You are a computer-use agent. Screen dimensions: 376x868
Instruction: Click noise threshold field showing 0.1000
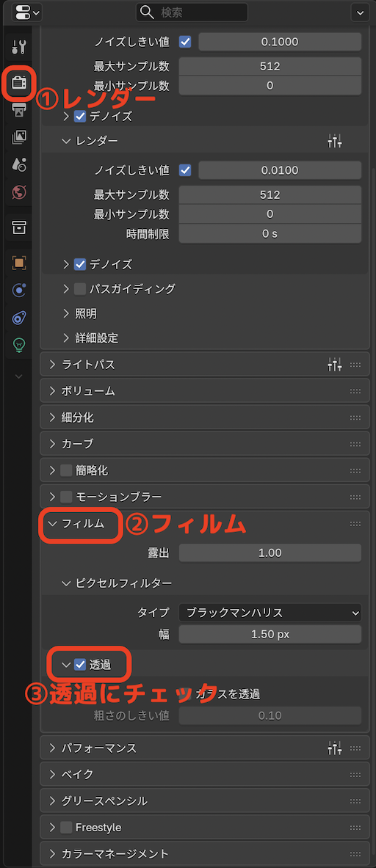coord(281,42)
